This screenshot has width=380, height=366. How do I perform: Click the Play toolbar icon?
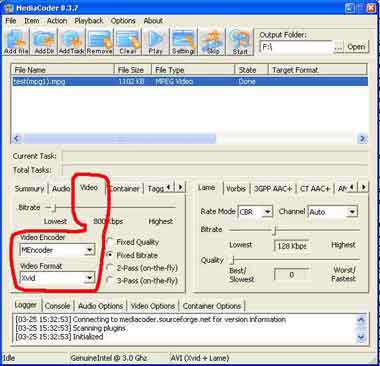point(155,42)
